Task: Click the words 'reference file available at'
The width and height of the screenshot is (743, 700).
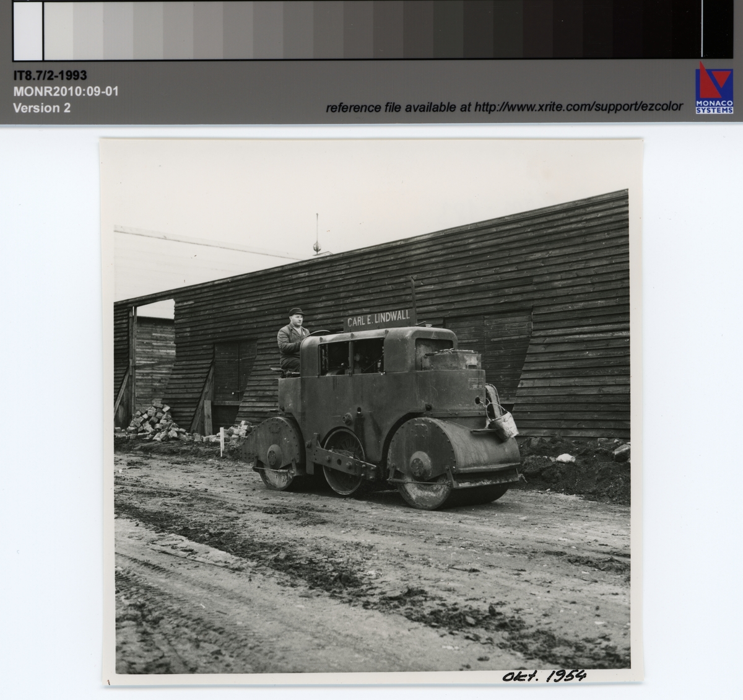Action: click(399, 107)
